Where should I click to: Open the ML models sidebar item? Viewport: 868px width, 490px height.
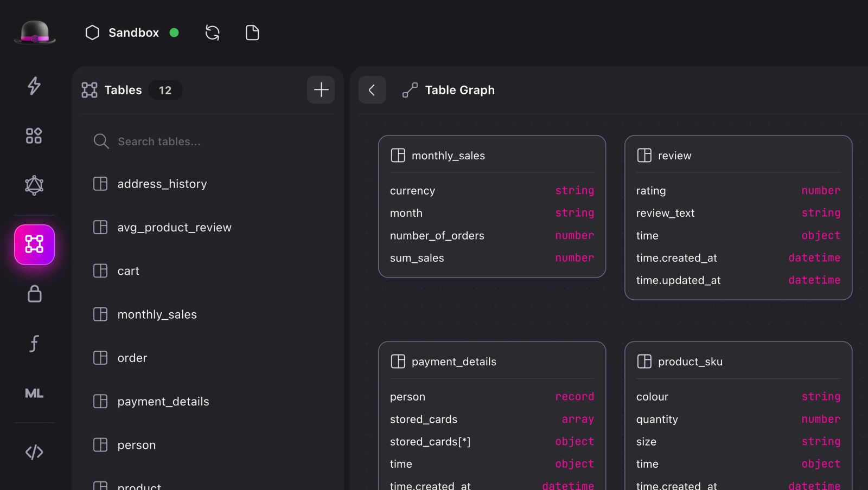(34, 394)
